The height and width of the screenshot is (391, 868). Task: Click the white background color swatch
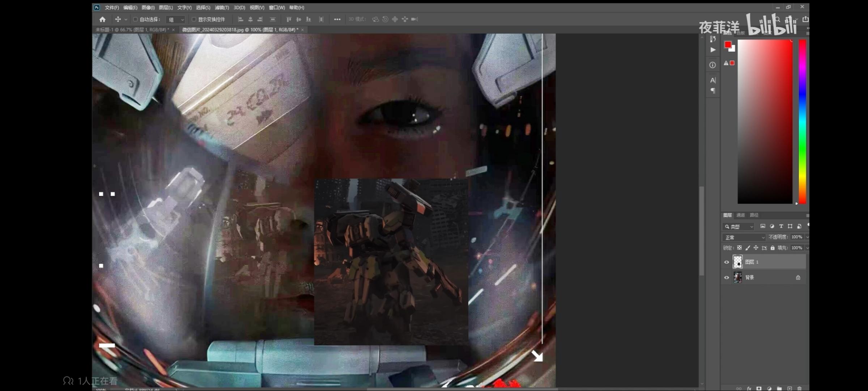click(x=733, y=49)
